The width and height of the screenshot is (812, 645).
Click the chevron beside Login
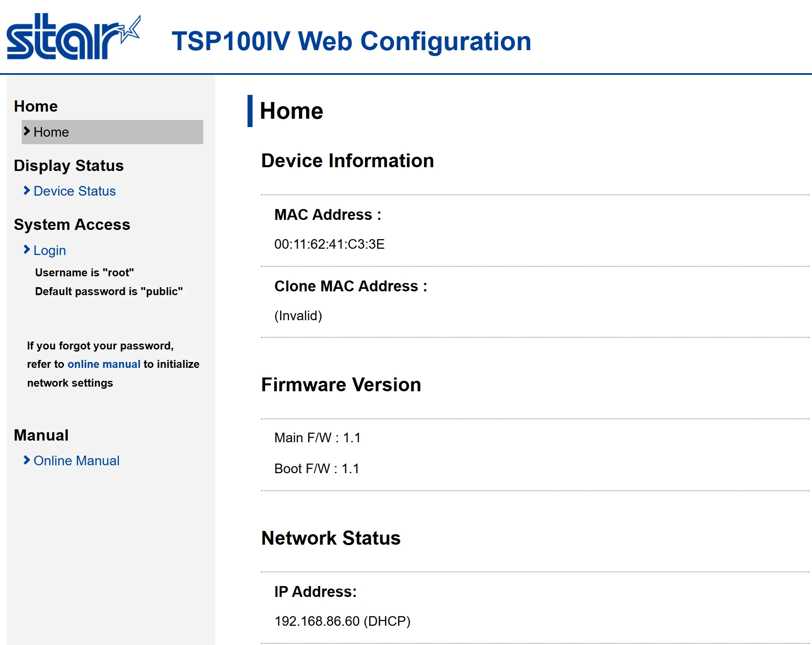tap(27, 250)
